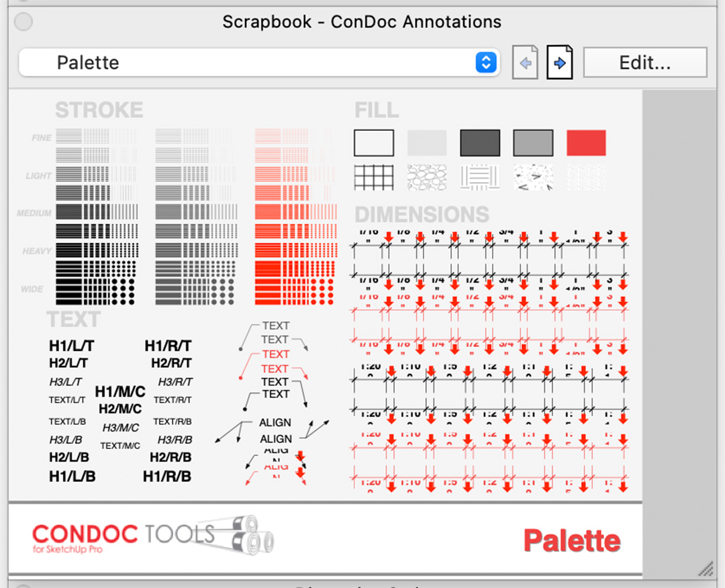
Task: Click the red Palette title label
Action: coord(573,540)
